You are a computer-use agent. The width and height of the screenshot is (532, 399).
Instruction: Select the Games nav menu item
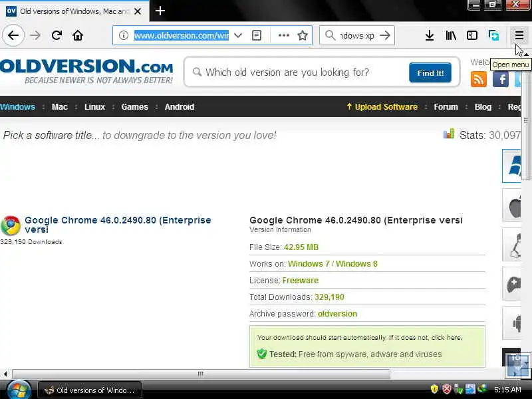coord(135,107)
